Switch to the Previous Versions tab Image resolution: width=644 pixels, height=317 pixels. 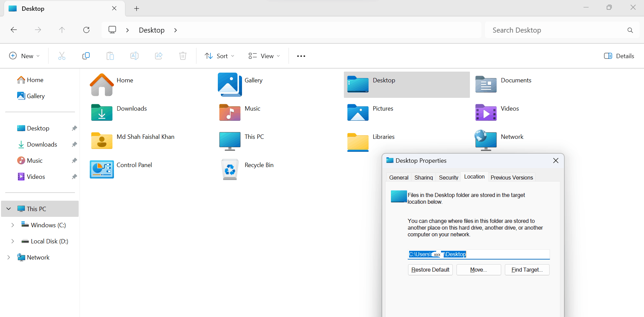click(x=512, y=177)
